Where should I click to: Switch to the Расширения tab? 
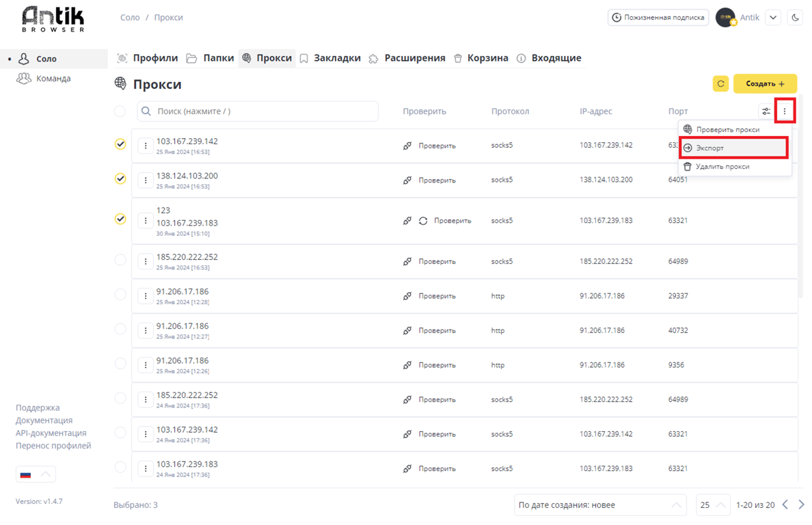pos(407,58)
